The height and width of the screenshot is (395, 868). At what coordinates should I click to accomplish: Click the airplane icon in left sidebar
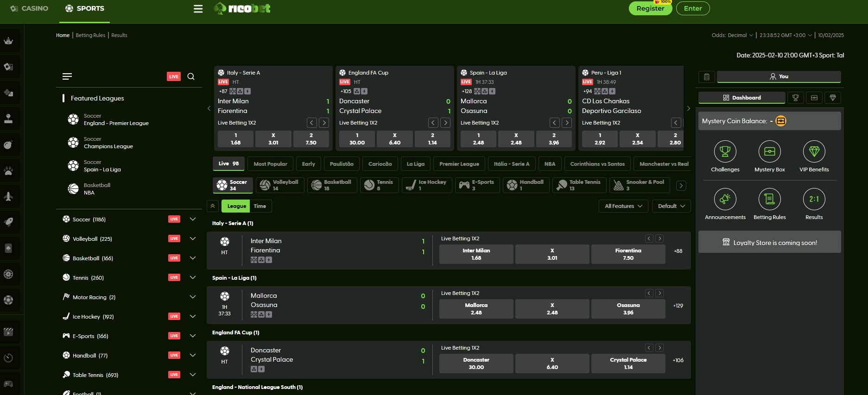[8, 196]
